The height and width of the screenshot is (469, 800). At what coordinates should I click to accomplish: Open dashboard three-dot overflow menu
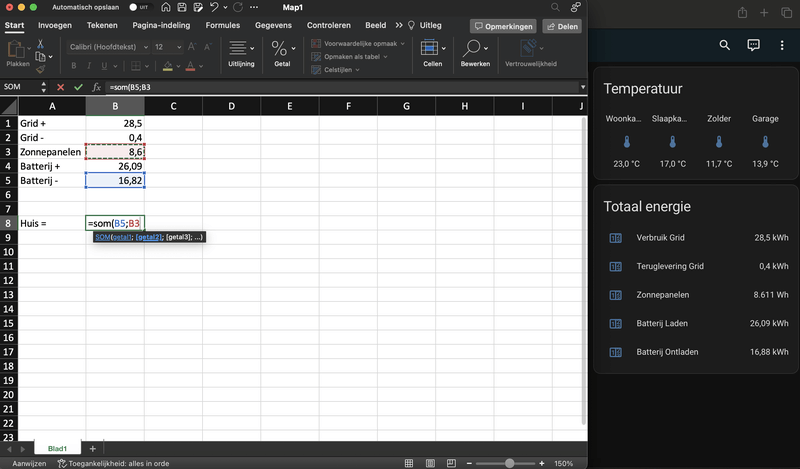point(782,45)
